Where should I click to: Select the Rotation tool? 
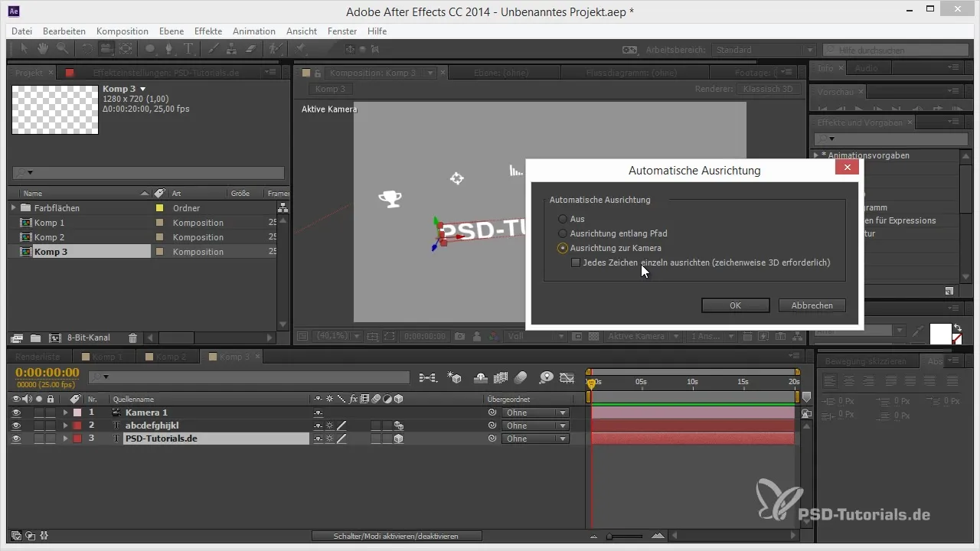click(87, 49)
